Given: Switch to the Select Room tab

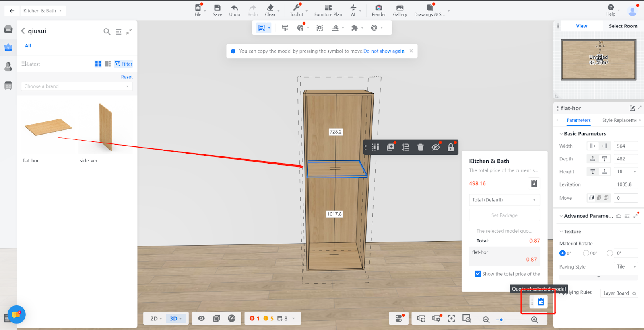Looking at the screenshot, I should pos(623,26).
